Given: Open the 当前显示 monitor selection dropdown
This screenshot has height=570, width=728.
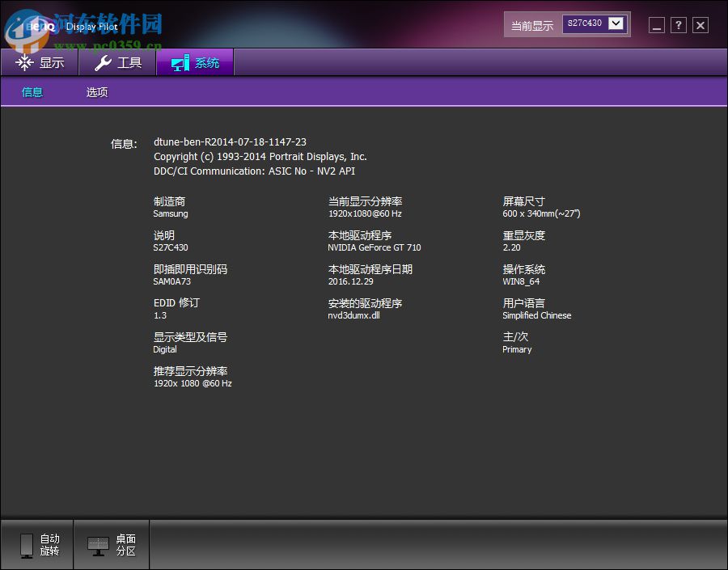Looking at the screenshot, I should [x=595, y=23].
